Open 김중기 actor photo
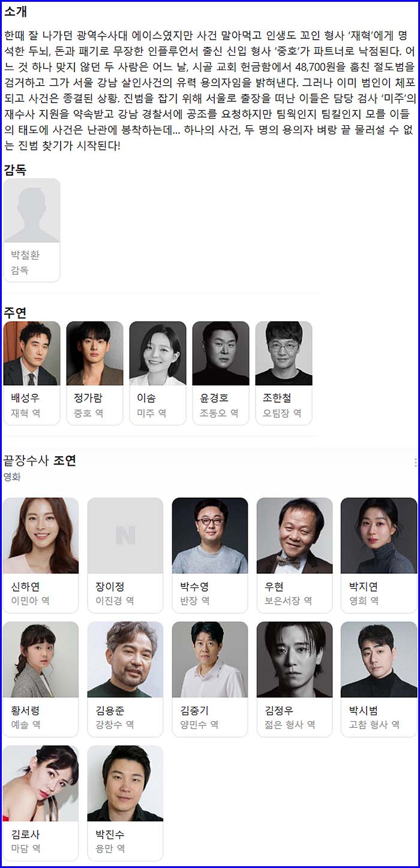Screen dimensions: 420x868 (x=210, y=659)
